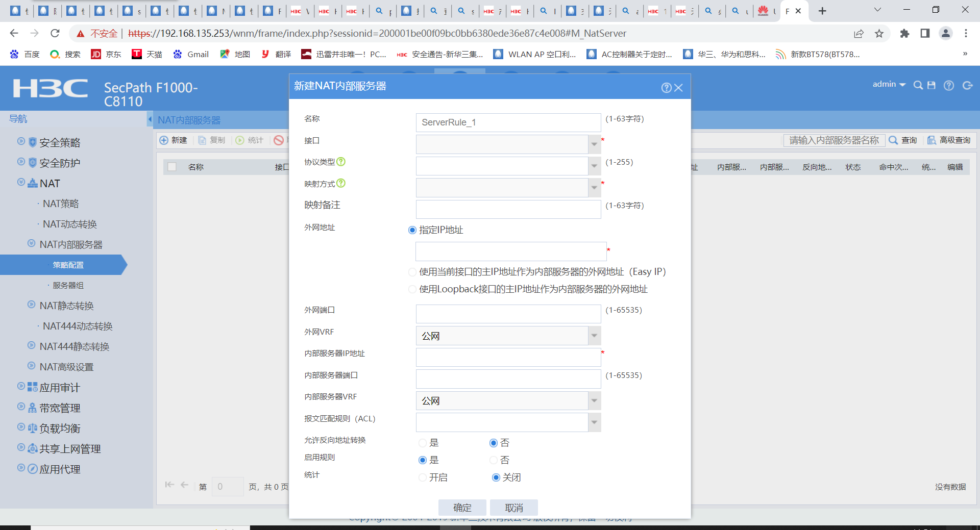
Task: Open the 接口 dropdown
Action: (x=594, y=144)
